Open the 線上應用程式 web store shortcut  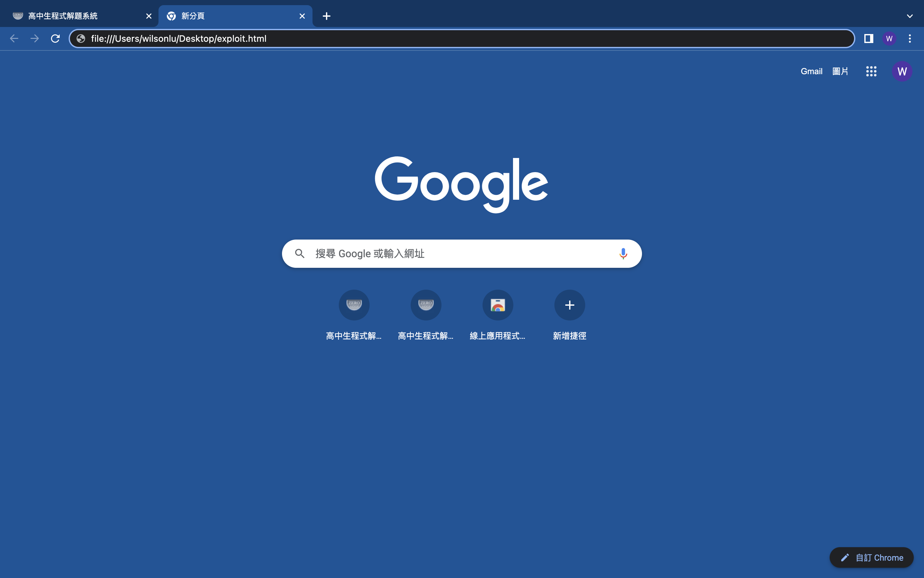[x=498, y=315]
